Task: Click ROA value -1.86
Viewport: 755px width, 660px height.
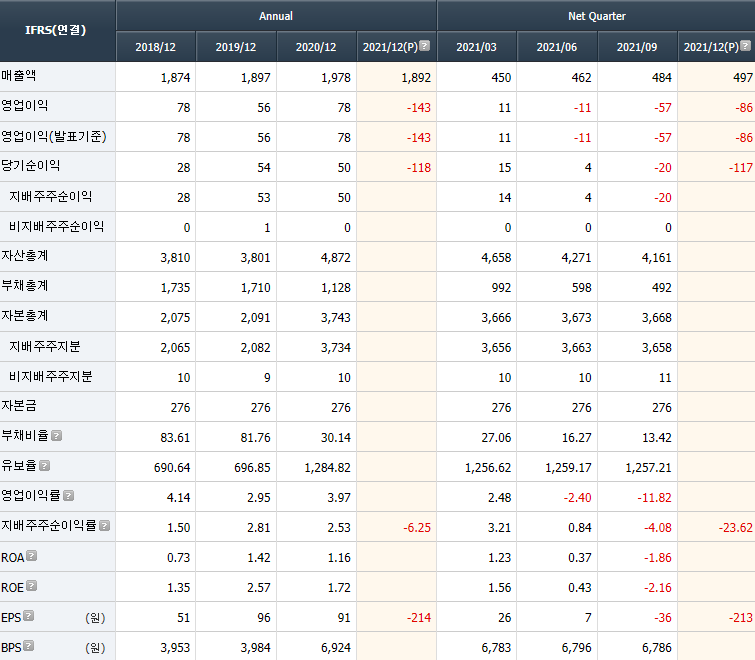Action: (x=658, y=557)
